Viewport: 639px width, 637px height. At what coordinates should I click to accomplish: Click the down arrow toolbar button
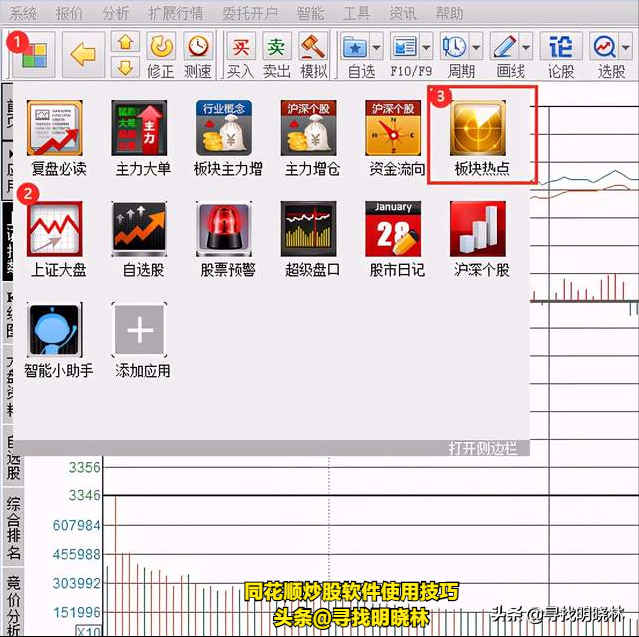coord(125,67)
